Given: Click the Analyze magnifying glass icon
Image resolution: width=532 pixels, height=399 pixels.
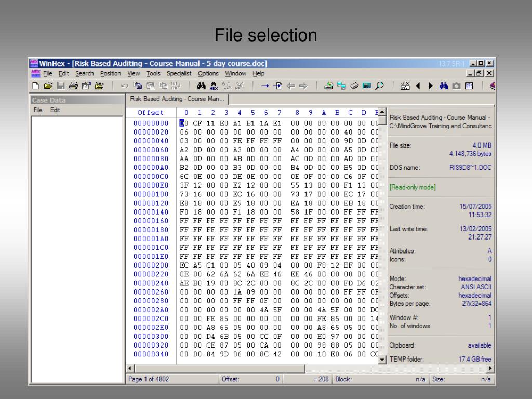Looking at the screenshot, I should [379, 86].
